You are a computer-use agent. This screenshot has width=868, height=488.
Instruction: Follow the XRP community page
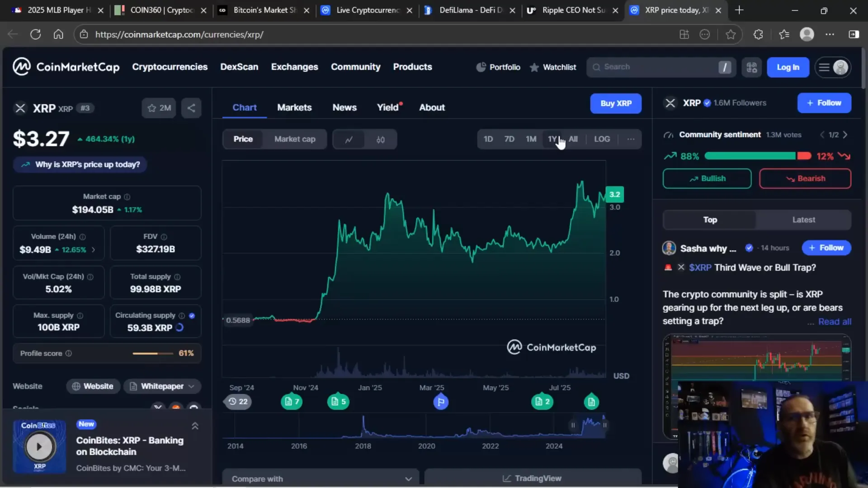coord(824,103)
